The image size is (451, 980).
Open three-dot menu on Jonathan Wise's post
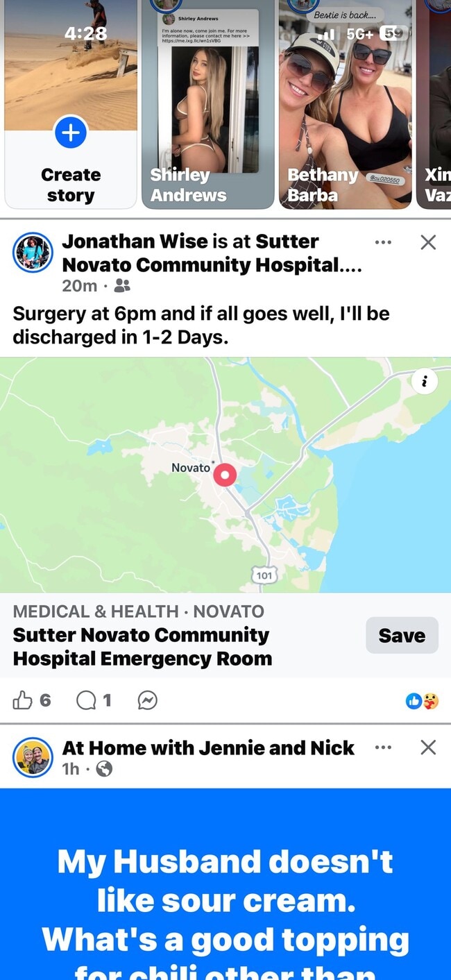tap(383, 242)
